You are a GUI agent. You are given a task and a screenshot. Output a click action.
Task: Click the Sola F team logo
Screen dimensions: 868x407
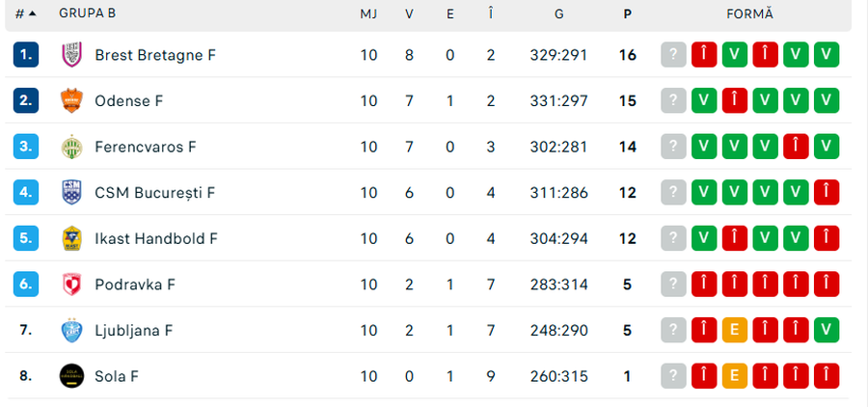pyautogui.click(x=71, y=376)
